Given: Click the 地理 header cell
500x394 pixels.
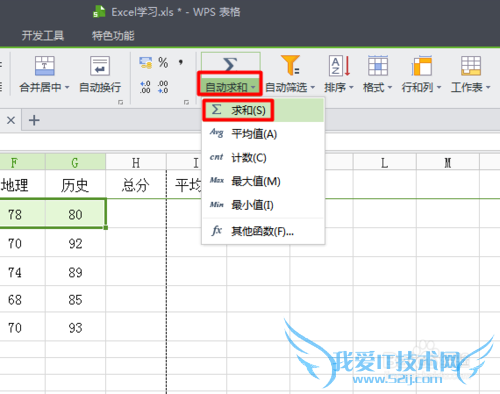Looking at the screenshot, I should [x=22, y=185].
